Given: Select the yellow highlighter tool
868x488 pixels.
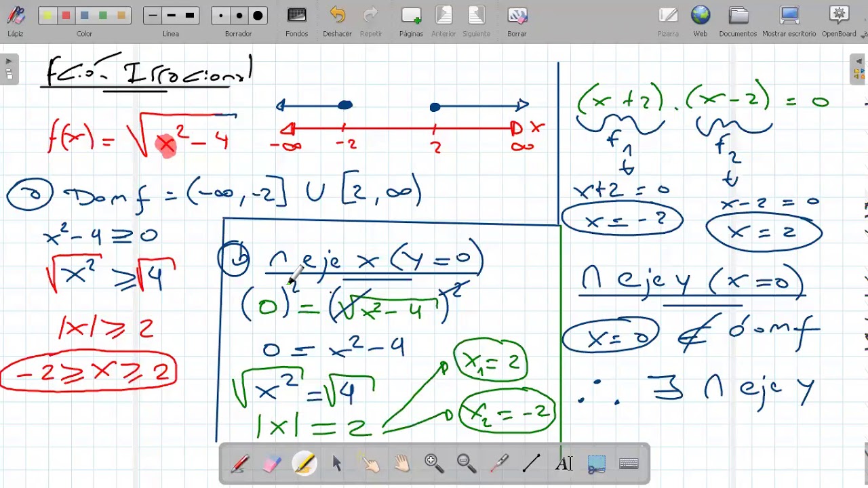Looking at the screenshot, I should tap(304, 464).
